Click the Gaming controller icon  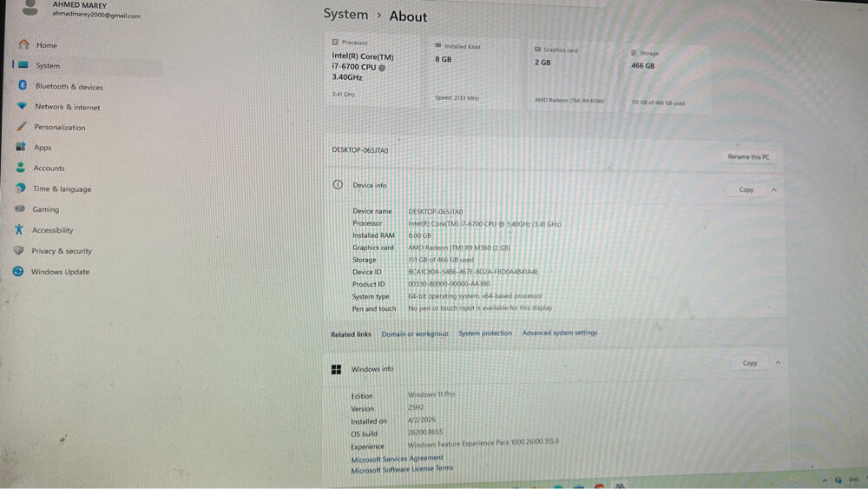20,208
